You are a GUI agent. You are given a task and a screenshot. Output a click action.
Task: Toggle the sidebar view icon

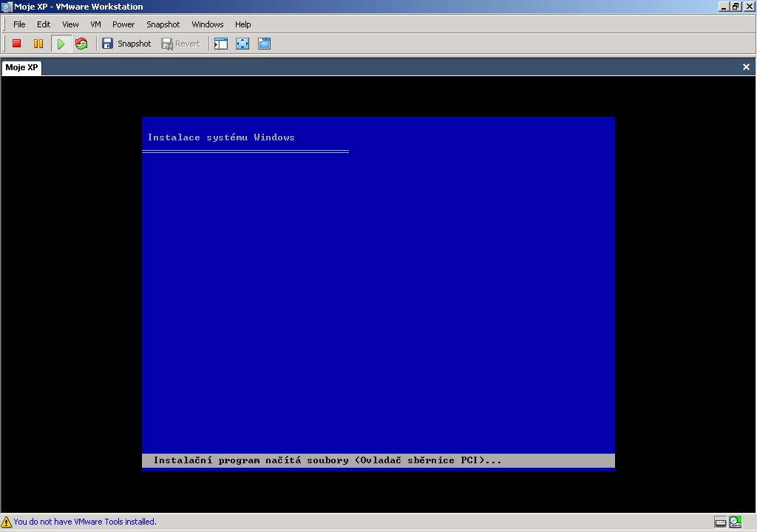click(221, 44)
